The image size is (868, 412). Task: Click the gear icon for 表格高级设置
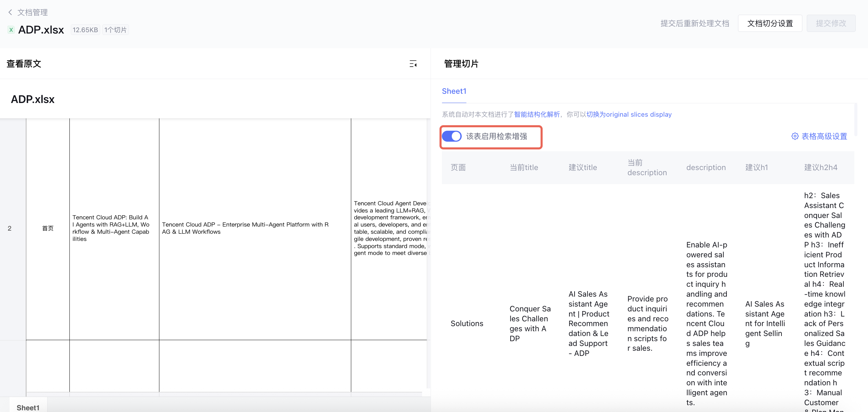[x=795, y=136]
